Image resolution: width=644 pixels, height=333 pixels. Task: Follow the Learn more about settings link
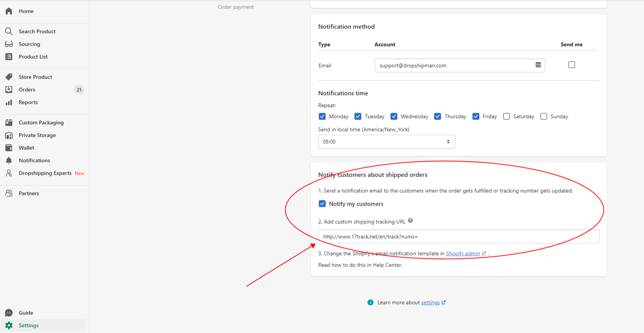point(430,303)
